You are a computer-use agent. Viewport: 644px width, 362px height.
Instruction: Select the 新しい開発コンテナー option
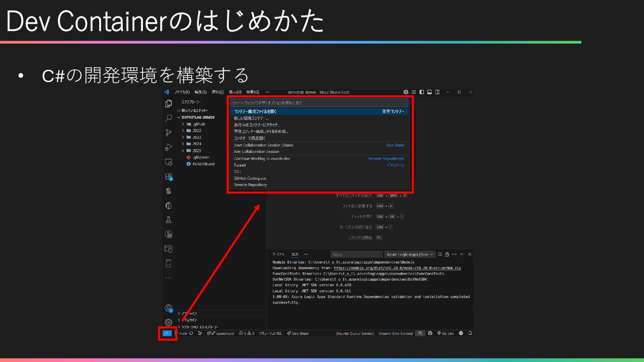(319, 118)
